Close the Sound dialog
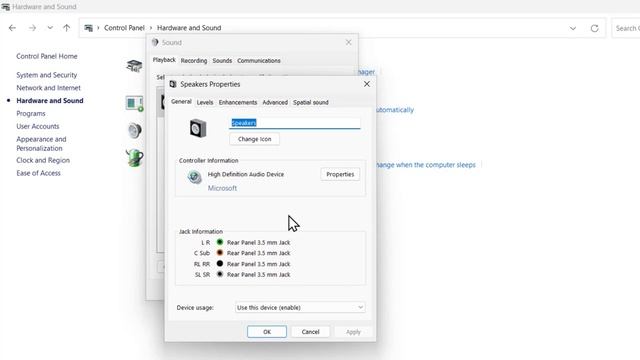The image size is (640, 360). (x=348, y=42)
